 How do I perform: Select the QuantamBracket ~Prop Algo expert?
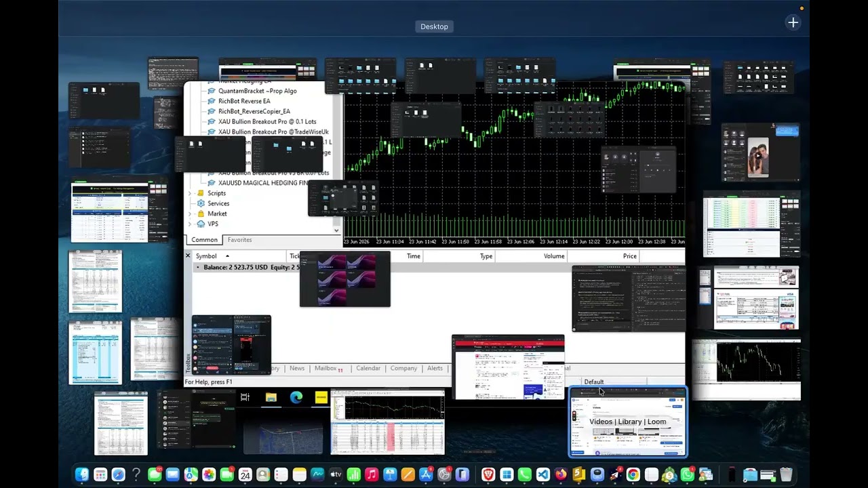257,91
